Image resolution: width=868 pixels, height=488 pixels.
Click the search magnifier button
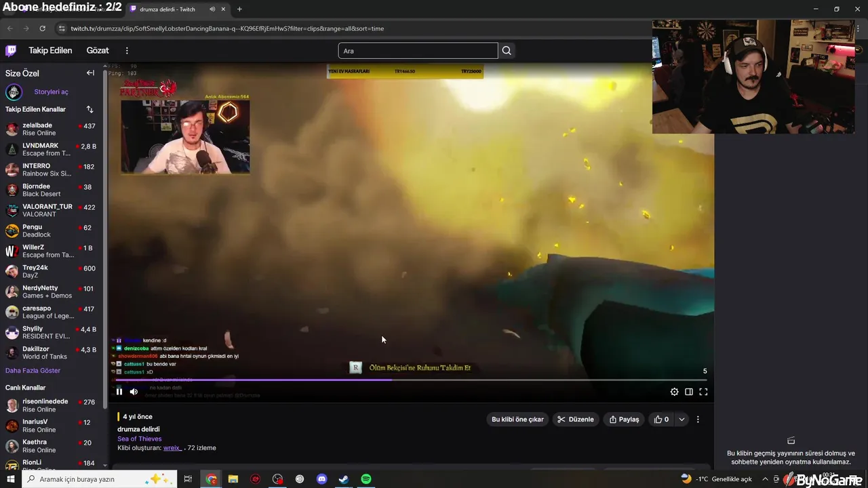507,51
